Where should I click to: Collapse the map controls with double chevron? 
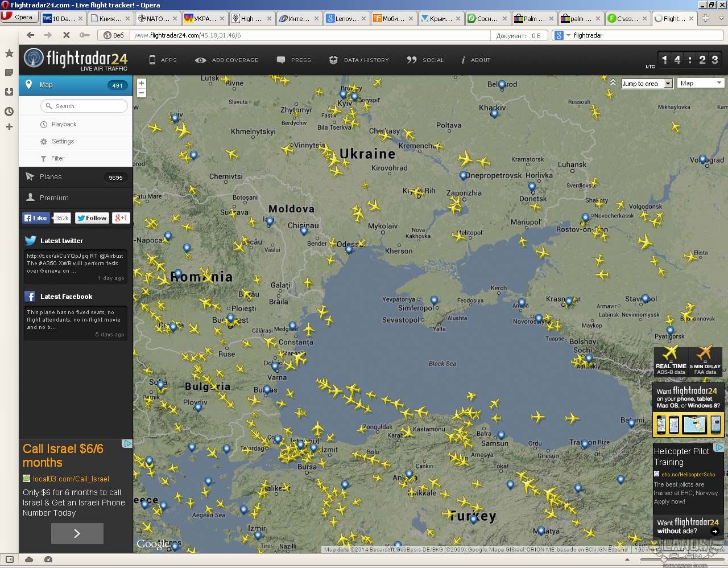(613, 83)
